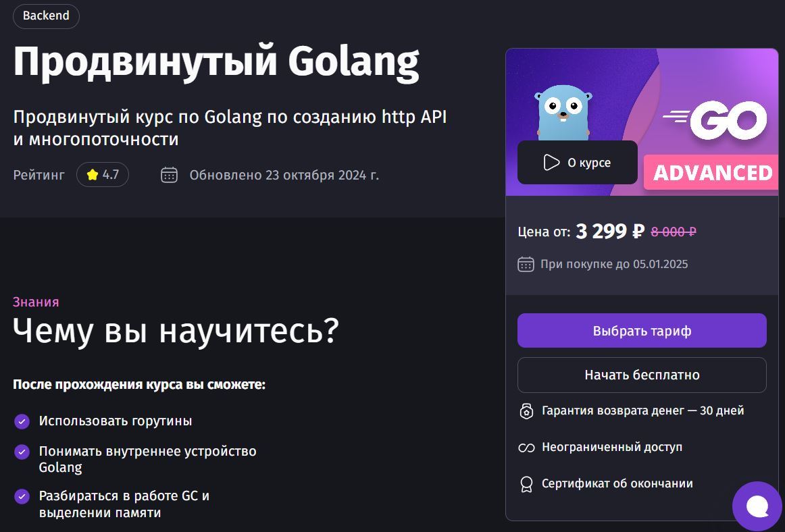Screen dimensions: 785x532
Task: Play the 'О курсе' video
Action: [577, 163]
